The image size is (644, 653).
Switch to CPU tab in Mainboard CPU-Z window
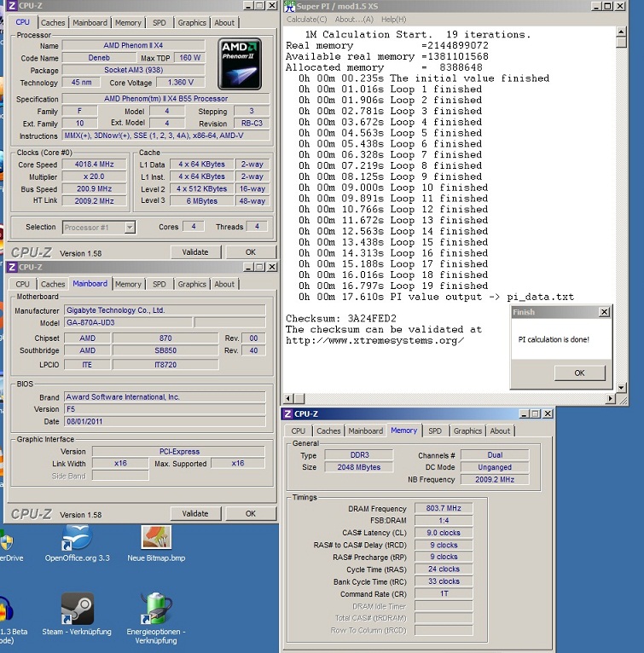(x=22, y=284)
